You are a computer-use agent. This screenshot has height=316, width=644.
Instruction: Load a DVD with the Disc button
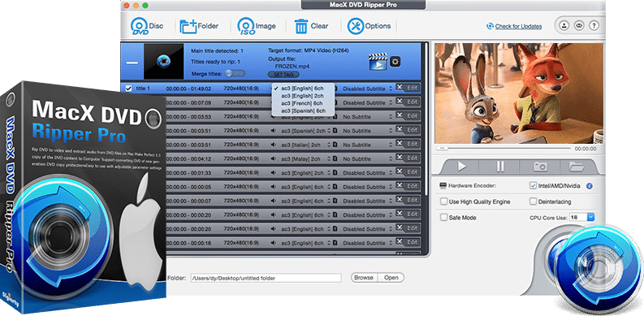click(147, 26)
